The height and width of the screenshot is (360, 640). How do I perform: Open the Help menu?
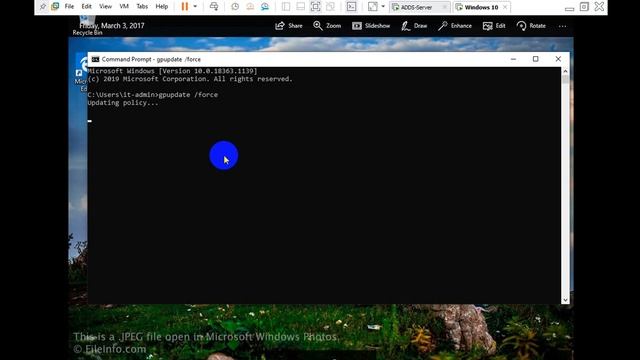[162, 7]
